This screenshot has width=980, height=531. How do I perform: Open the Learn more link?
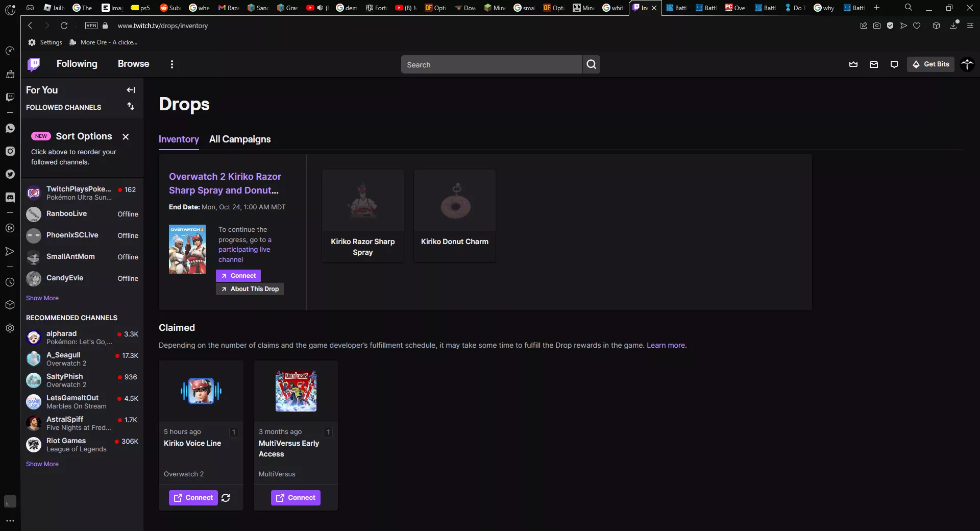tap(666, 345)
